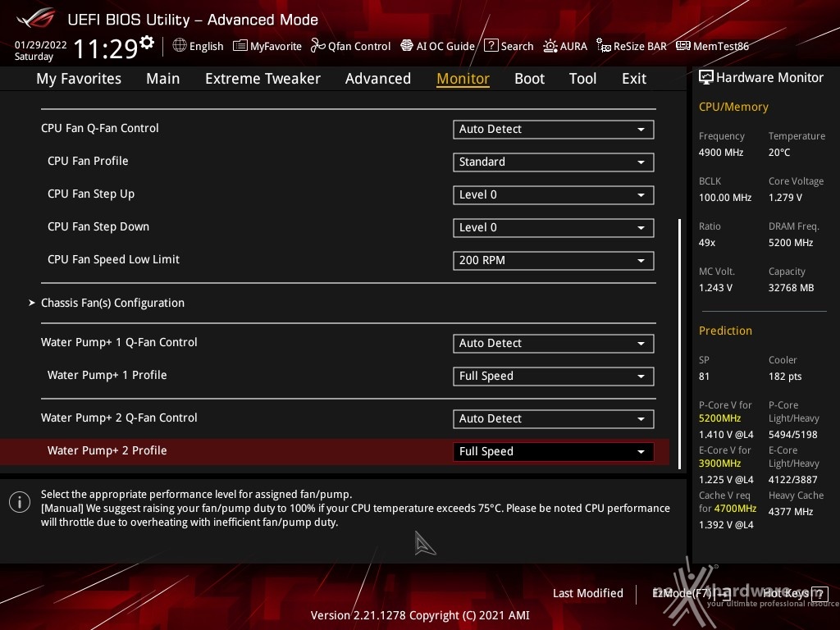Click the vertical settings scrollbar
840x630 pixels.
coord(680,344)
